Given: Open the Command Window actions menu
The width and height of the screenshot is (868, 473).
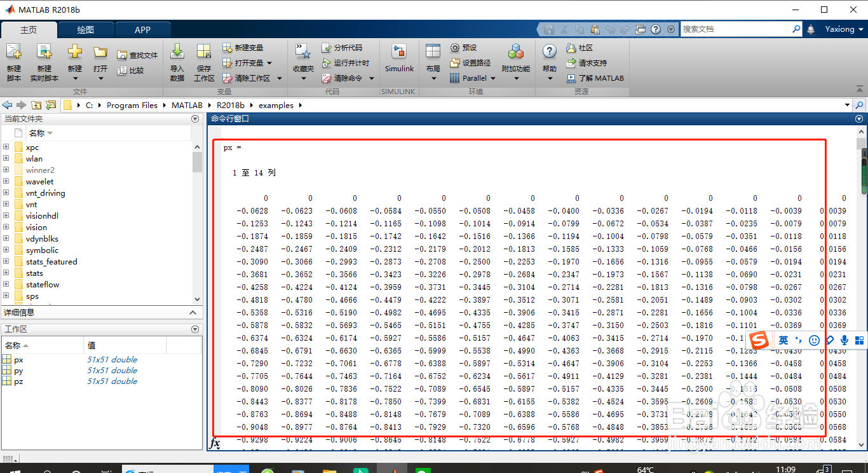Looking at the screenshot, I should [859, 119].
